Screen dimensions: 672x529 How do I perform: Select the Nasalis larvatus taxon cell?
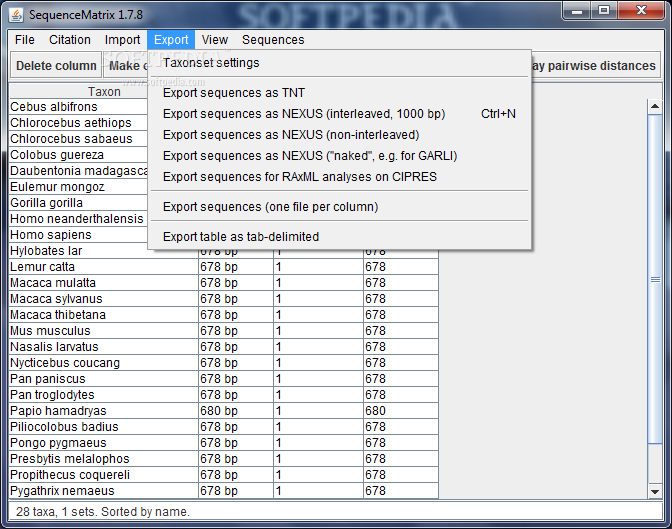coord(104,347)
